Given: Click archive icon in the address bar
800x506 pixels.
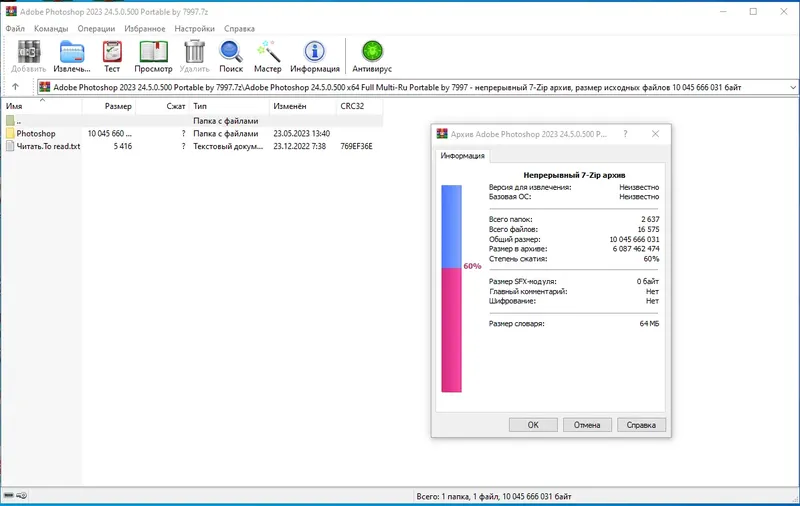Looking at the screenshot, I should click(45, 87).
